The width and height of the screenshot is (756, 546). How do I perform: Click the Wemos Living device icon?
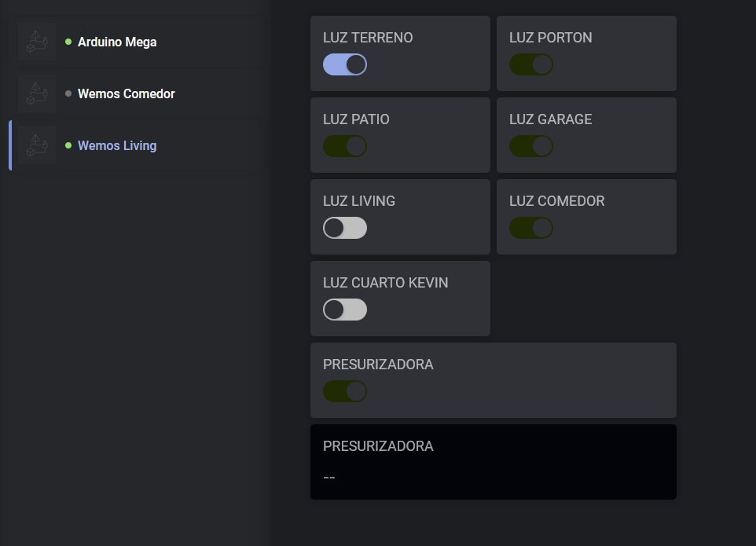tap(37, 145)
